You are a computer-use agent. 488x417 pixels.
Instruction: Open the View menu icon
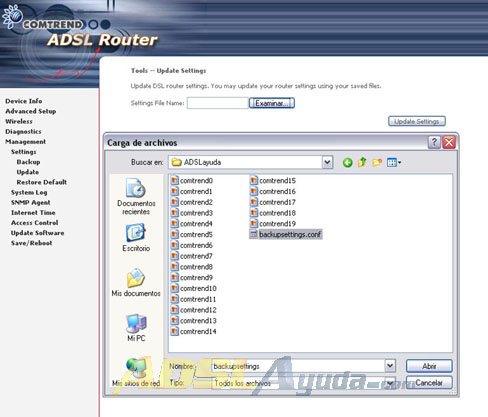[394, 162]
